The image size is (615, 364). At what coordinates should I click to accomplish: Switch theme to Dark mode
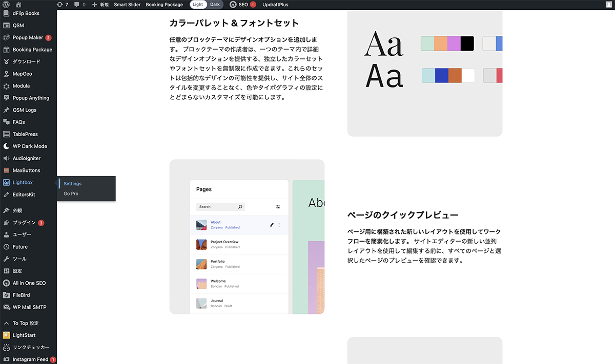coord(215,4)
